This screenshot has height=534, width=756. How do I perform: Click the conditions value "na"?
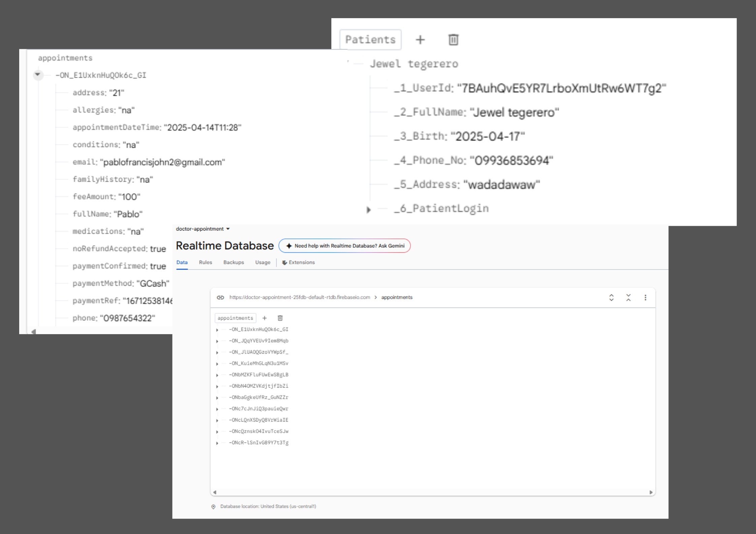[x=131, y=145]
